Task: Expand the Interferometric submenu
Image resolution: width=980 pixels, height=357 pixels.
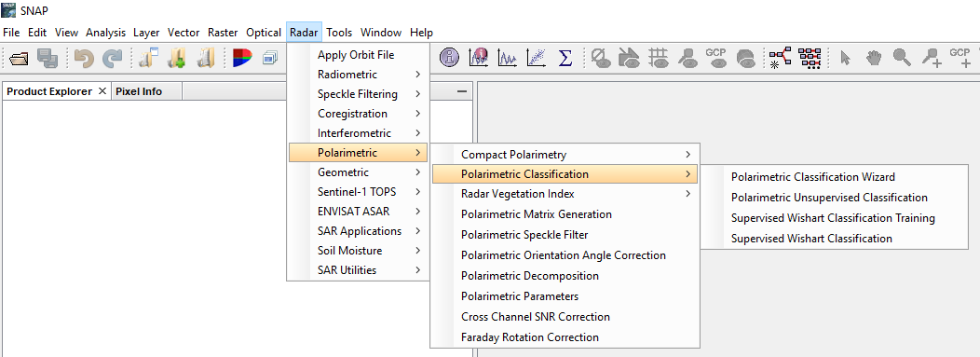Action: [358, 133]
